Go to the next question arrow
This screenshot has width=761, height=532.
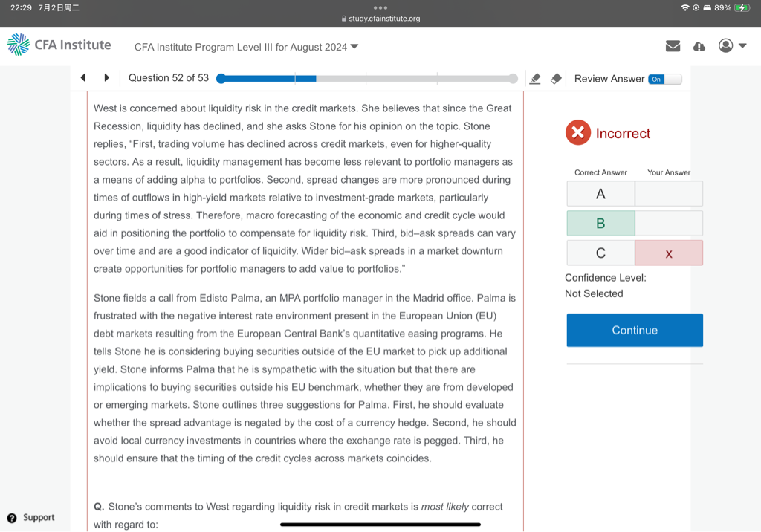pyautogui.click(x=106, y=78)
